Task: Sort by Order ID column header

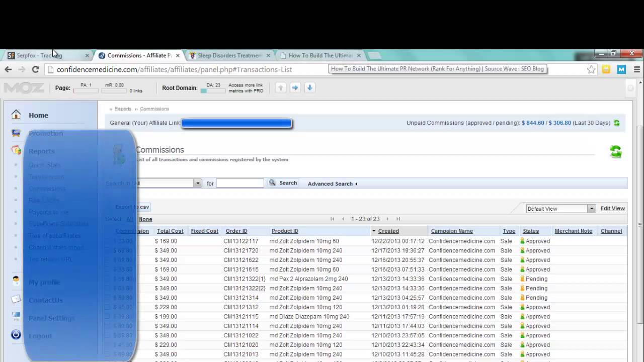Action: [x=236, y=231]
